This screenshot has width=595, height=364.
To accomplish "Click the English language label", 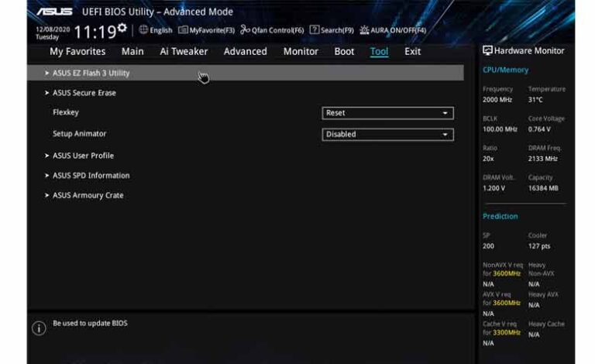I will 161,30.
